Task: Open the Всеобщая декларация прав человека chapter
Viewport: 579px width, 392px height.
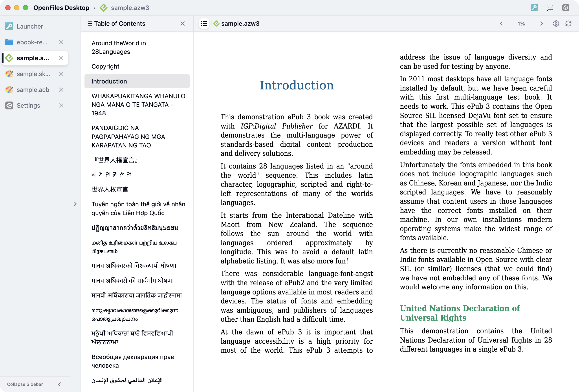Action: tap(137, 361)
